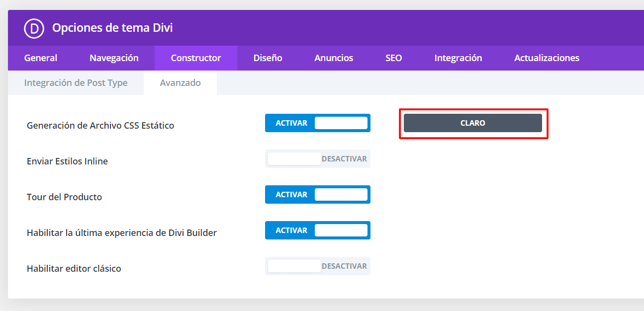Image resolution: width=644 pixels, height=311 pixels.
Task: Go to the Anuncios tab
Action: click(x=334, y=58)
